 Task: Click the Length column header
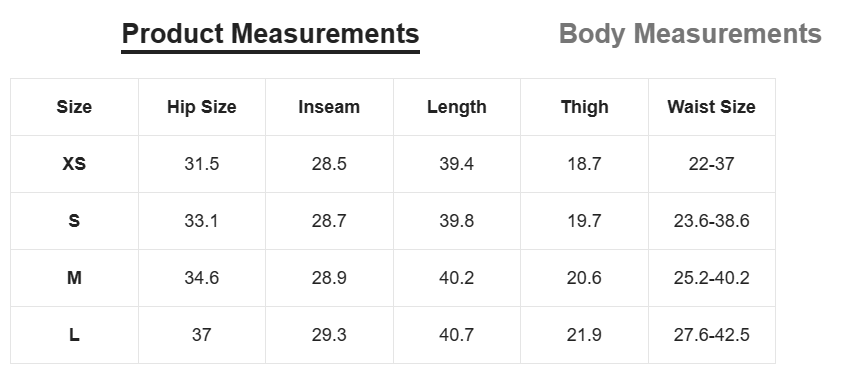coord(456,107)
